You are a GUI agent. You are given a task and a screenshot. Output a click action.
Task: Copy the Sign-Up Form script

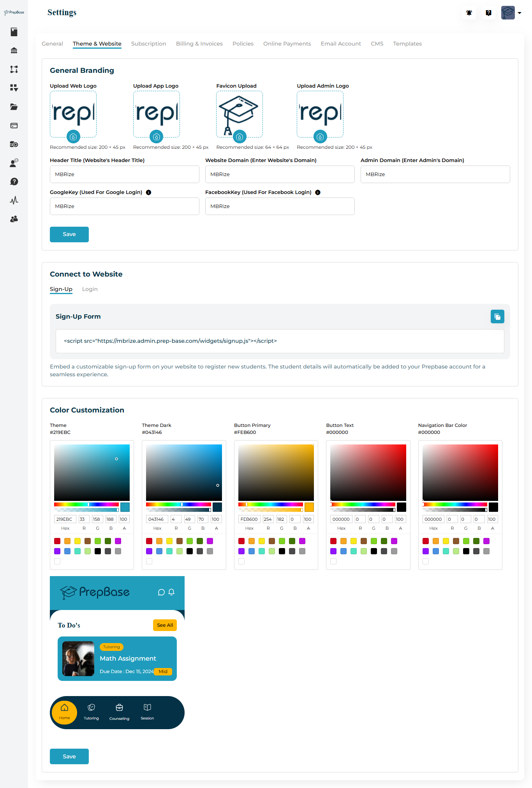click(497, 317)
